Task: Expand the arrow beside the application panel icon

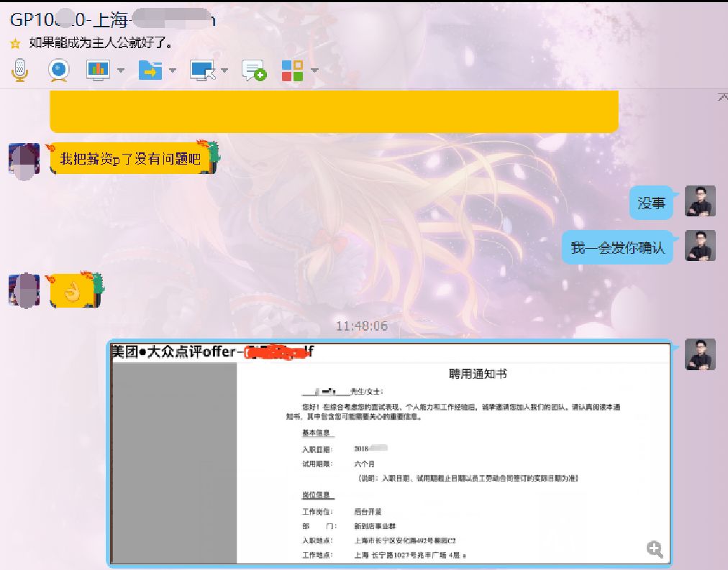Action: tap(314, 70)
